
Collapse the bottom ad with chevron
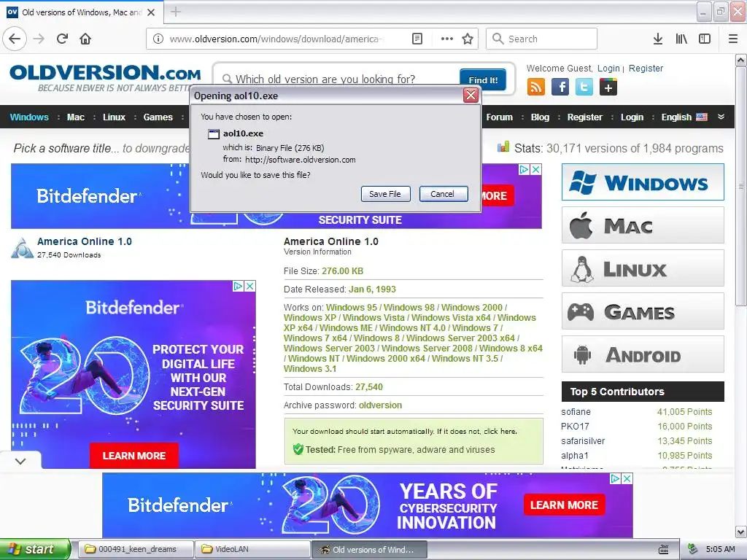tap(20, 461)
